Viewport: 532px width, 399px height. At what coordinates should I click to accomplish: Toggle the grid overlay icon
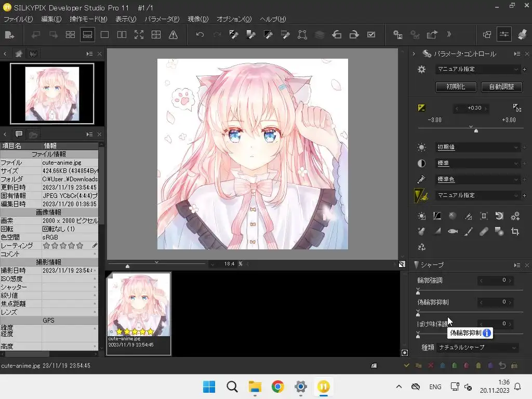156,35
